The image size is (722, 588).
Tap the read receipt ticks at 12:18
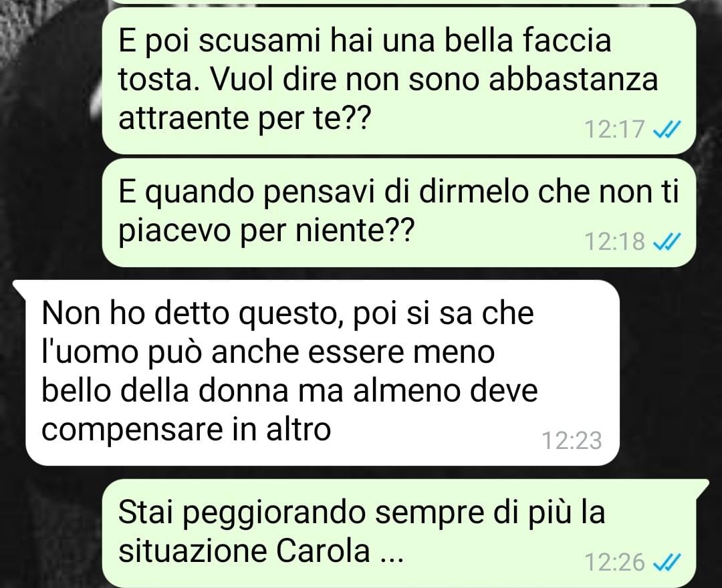(x=667, y=242)
